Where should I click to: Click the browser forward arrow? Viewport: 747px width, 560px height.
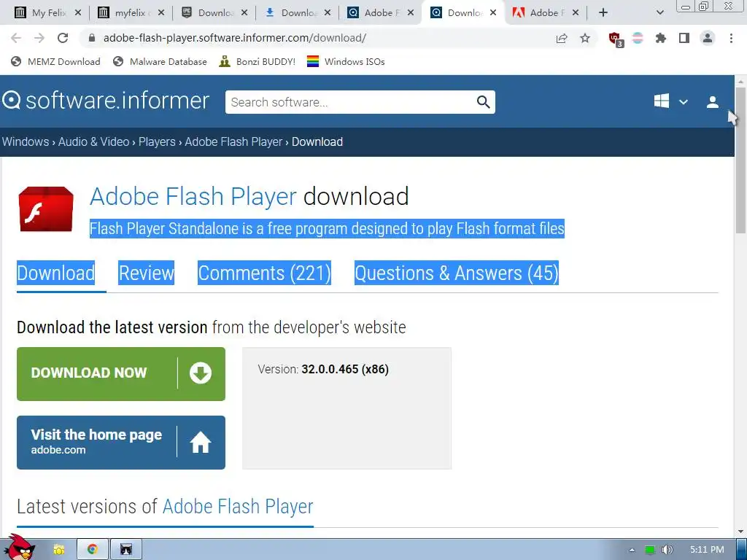(39, 38)
